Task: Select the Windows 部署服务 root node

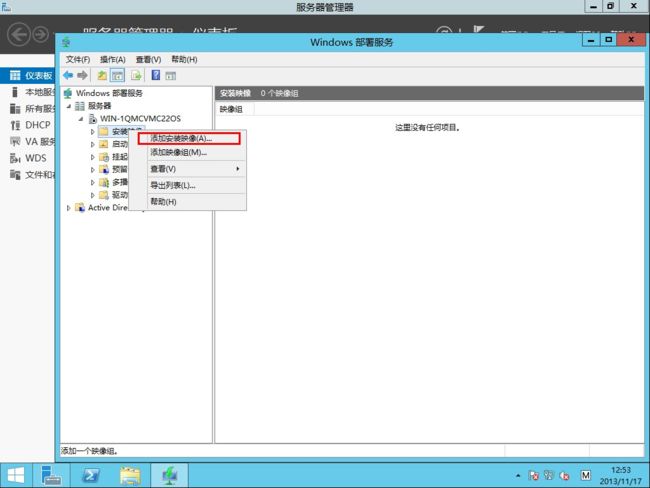Action: pyautogui.click(x=109, y=93)
